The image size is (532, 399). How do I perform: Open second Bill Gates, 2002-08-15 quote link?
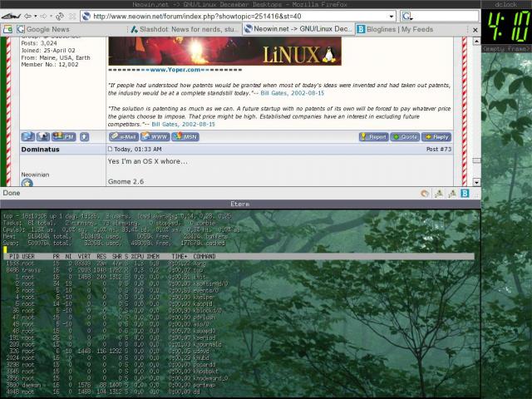[x=183, y=124]
